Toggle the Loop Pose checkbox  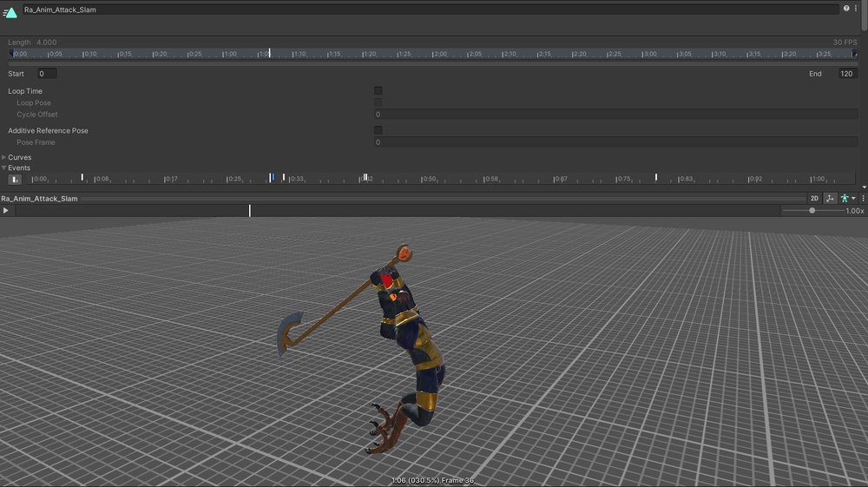click(378, 102)
